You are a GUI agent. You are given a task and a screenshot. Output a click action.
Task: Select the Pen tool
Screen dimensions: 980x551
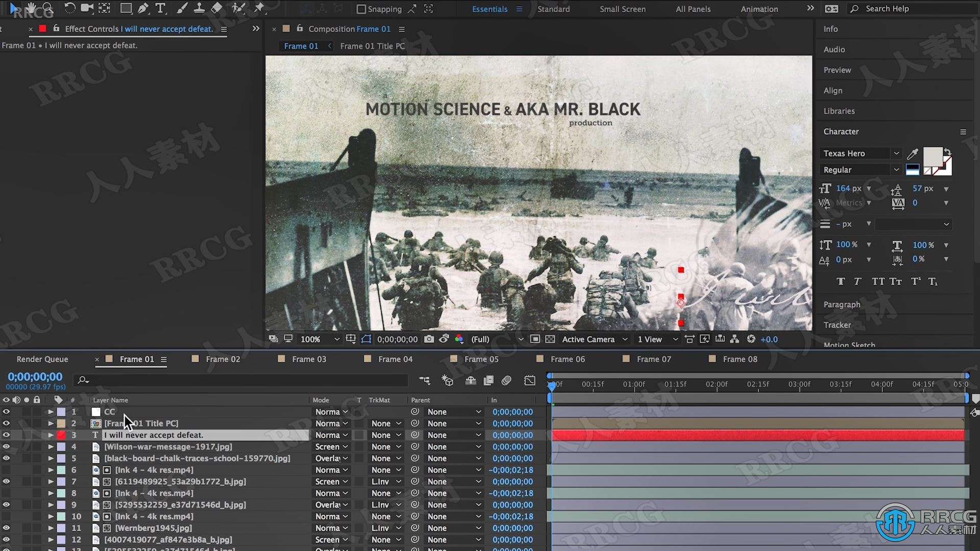click(143, 8)
